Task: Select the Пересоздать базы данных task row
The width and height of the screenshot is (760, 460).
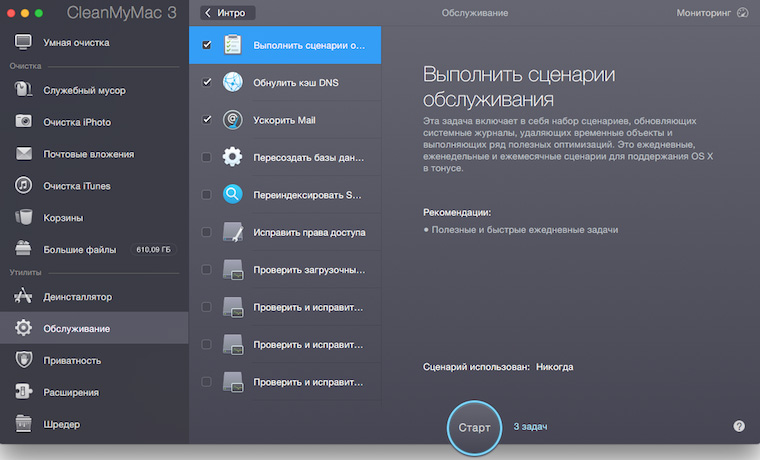Action: (300, 157)
